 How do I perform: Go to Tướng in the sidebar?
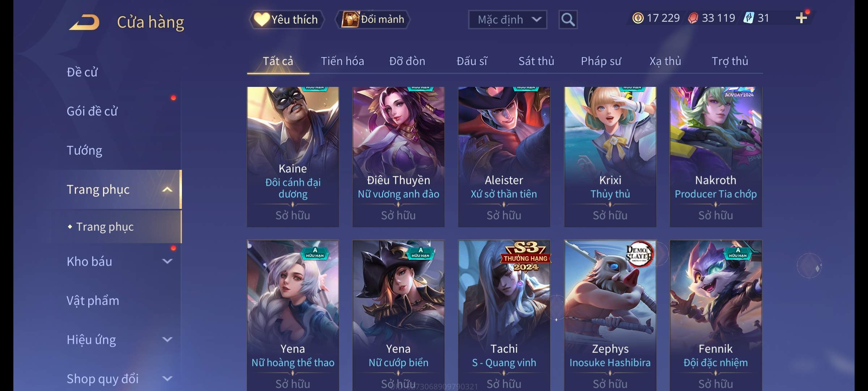(x=84, y=150)
